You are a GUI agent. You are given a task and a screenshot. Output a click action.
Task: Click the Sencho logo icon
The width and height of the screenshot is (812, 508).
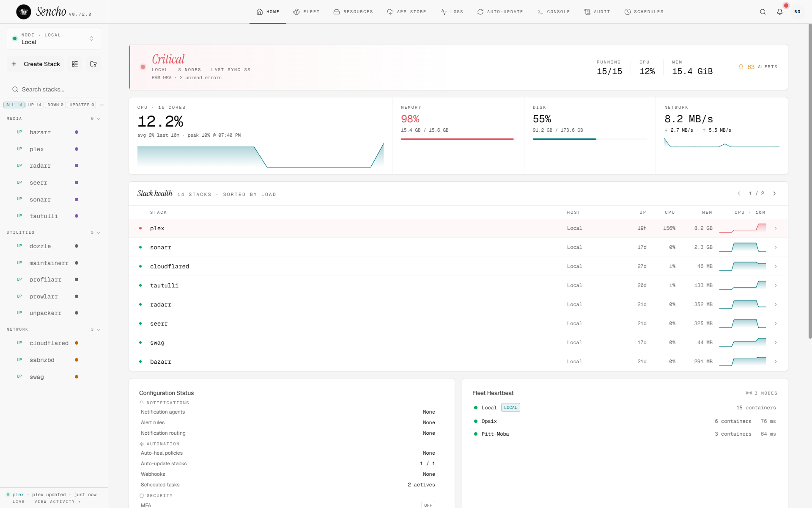point(24,12)
